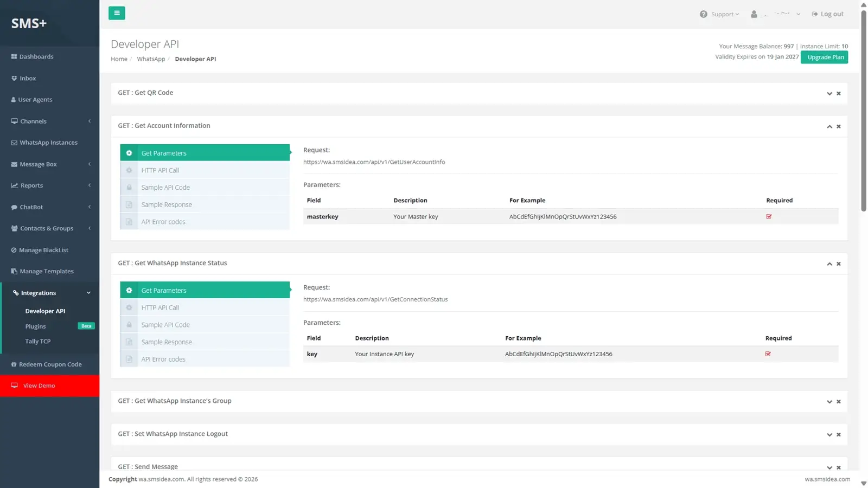Close the Get Account Information panel
This screenshot has width=868, height=488.
(839, 126)
